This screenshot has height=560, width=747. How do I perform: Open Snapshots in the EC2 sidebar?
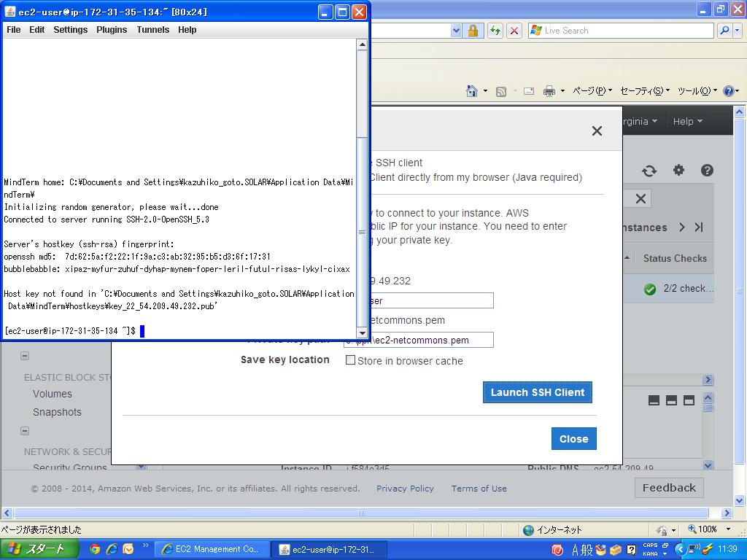coord(57,412)
